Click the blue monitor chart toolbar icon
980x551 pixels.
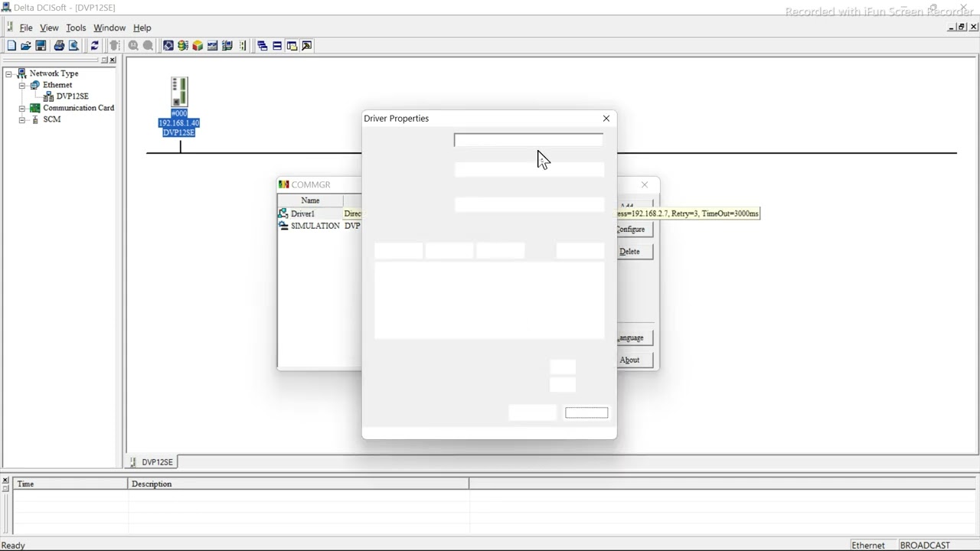[x=213, y=46]
